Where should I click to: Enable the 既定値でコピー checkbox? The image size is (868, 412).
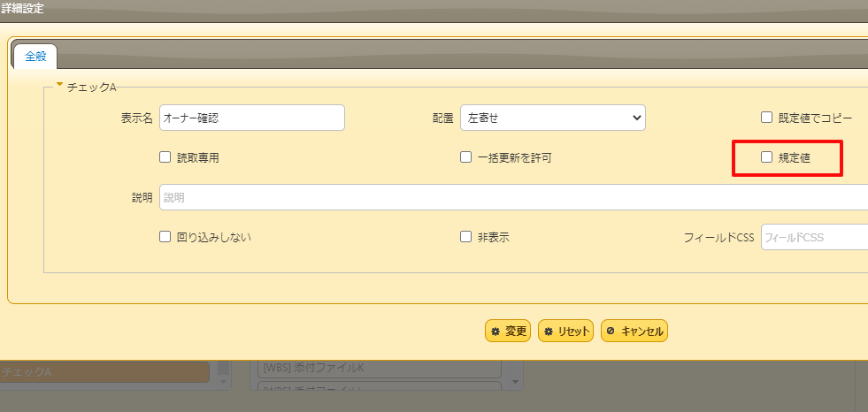(767, 118)
